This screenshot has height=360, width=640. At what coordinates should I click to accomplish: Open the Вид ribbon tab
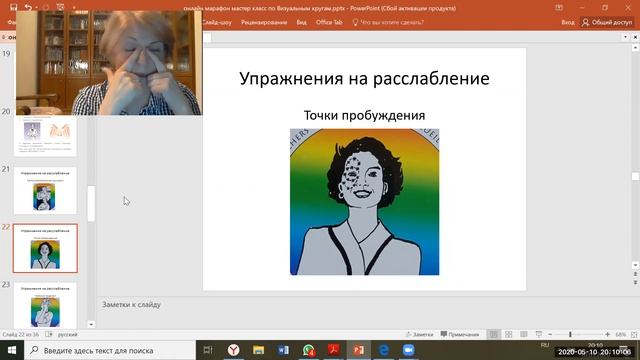tap(302, 22)
